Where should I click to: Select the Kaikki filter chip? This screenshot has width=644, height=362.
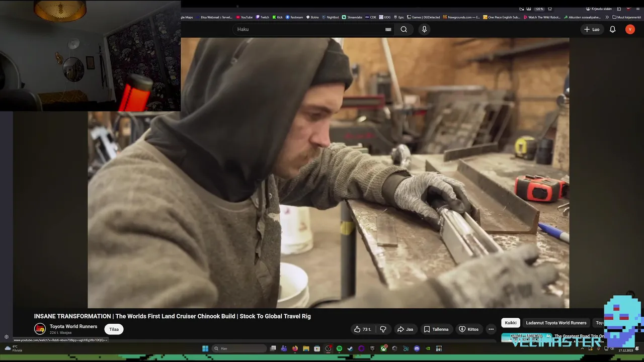(511, 323)
